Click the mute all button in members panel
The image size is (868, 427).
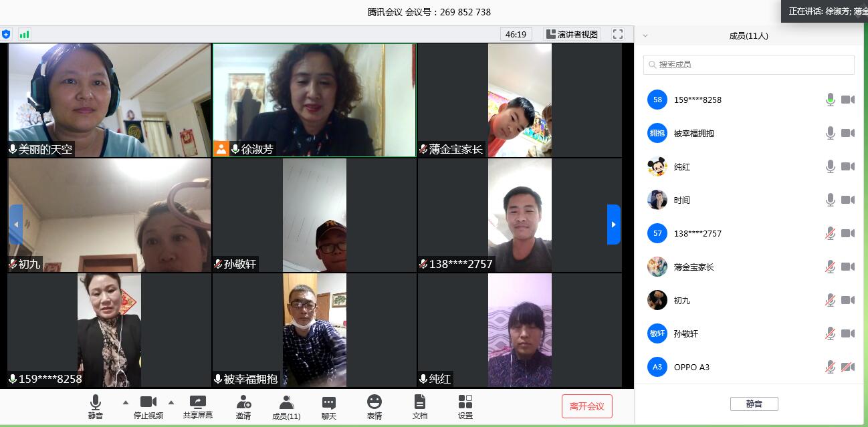coord(754,404)
